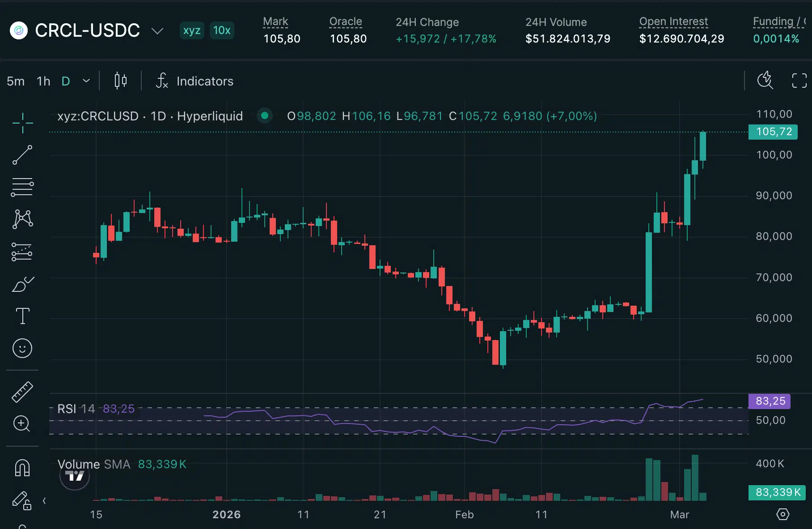Switch to the 1h timeframe
The image size is (812, 529).
coord(43,81)
